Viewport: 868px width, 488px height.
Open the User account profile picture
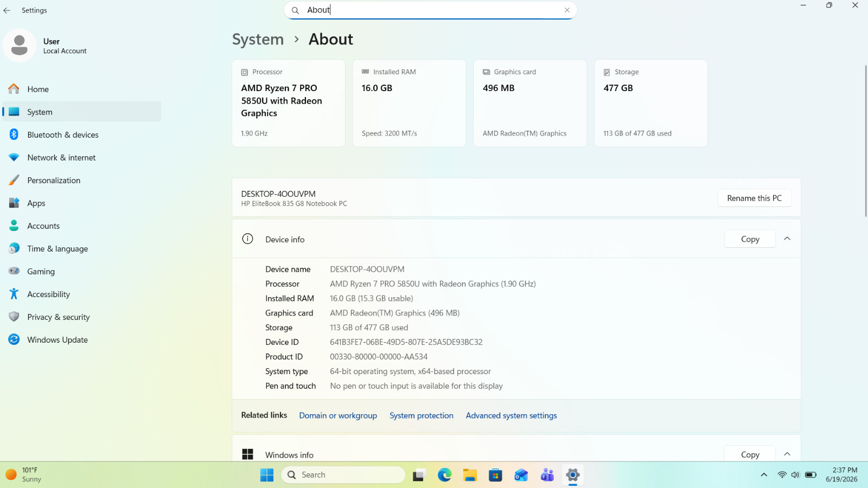point(20,46)
